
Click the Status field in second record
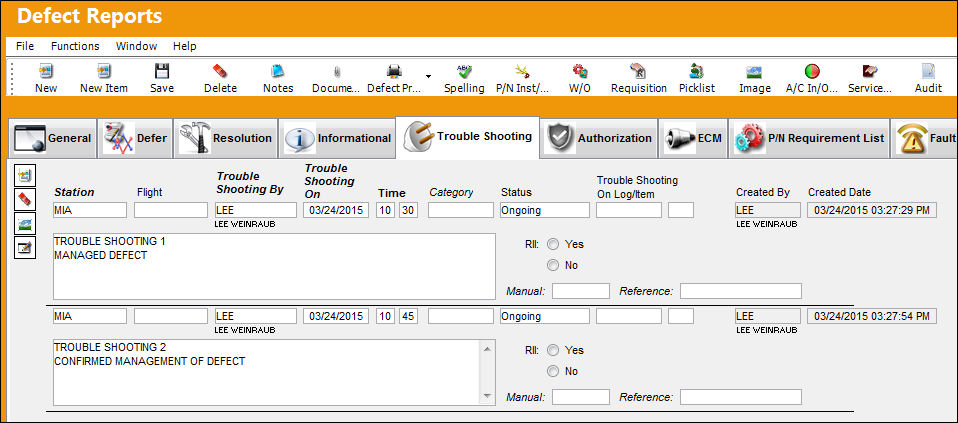(x=545, y=316)
